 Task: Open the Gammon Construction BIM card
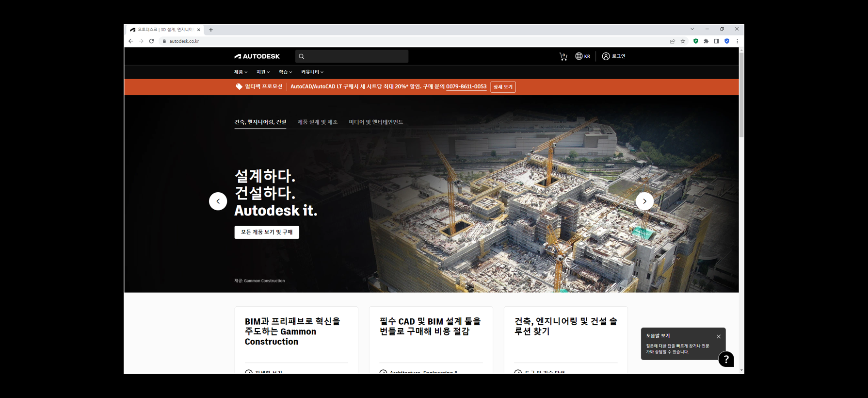pyautogui.click(x=296, y=340)
